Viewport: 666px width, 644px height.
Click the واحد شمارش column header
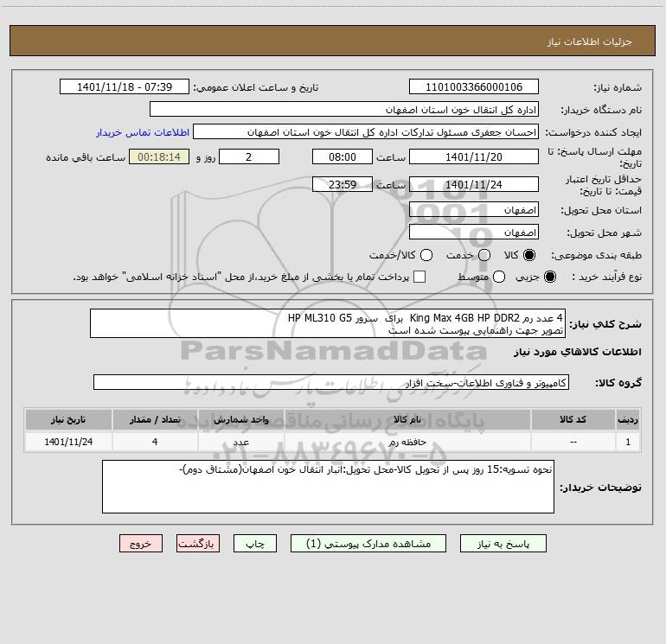[x=240, y=420]
